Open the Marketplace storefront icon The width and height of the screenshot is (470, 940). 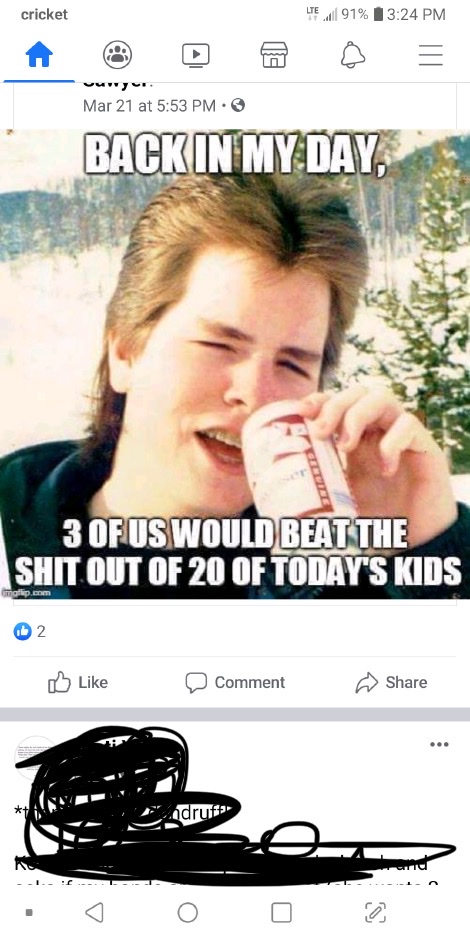(274, 55)
